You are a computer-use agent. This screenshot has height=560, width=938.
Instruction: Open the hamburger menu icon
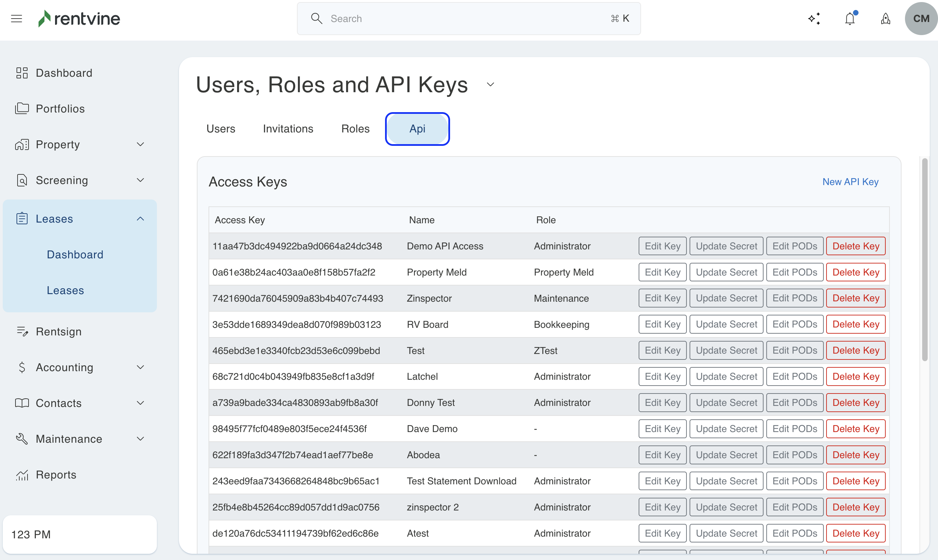coord(17,19)
